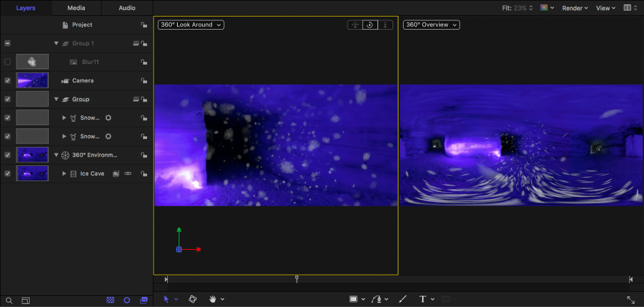Viewport: 644px width, 307px height.
Task: Open the Render options menu
Action: click(x=575, y=8)
